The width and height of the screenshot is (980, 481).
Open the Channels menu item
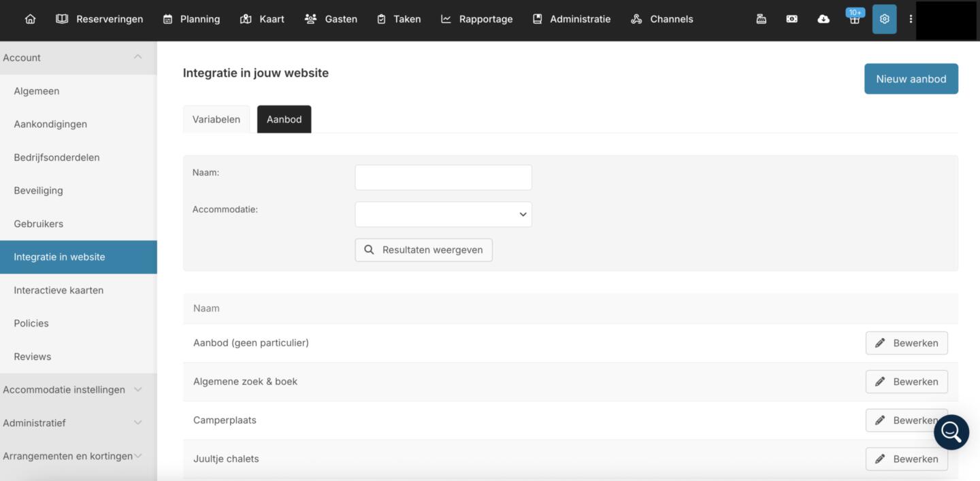coord(661,19)
